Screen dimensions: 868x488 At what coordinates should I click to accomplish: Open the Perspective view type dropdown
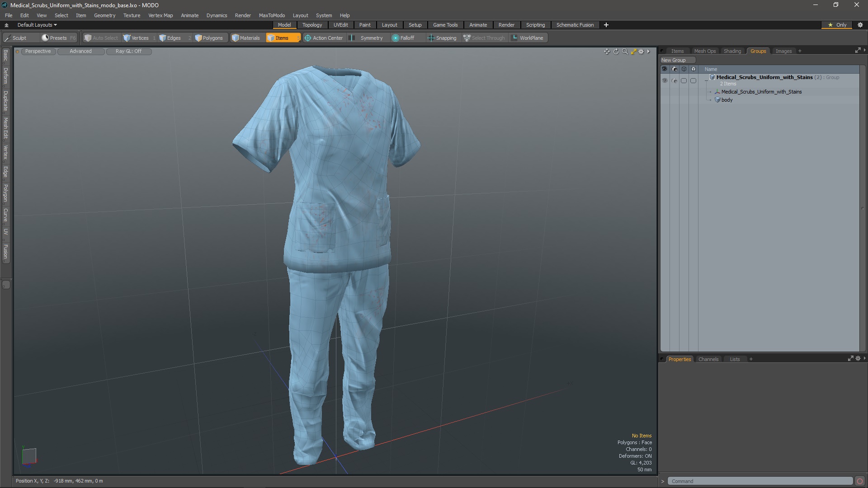(x=38, y=52)
